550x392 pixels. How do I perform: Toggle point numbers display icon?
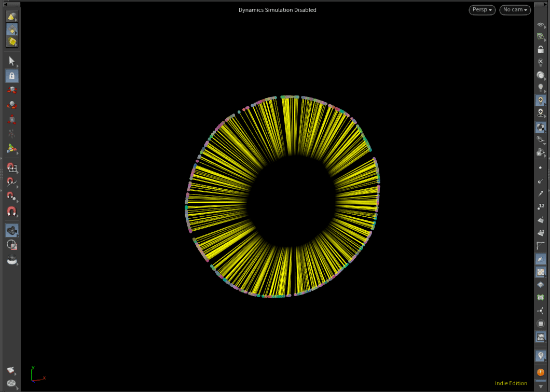point(541,206)
